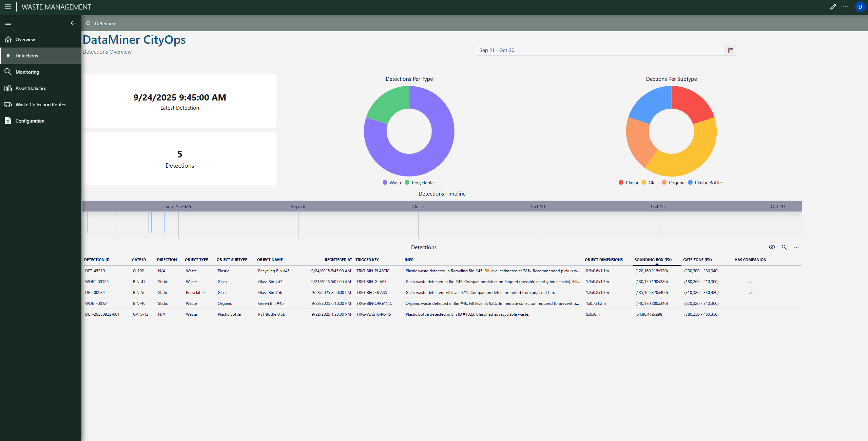Open the calendar date picker icon

click(x=731, y=50)
